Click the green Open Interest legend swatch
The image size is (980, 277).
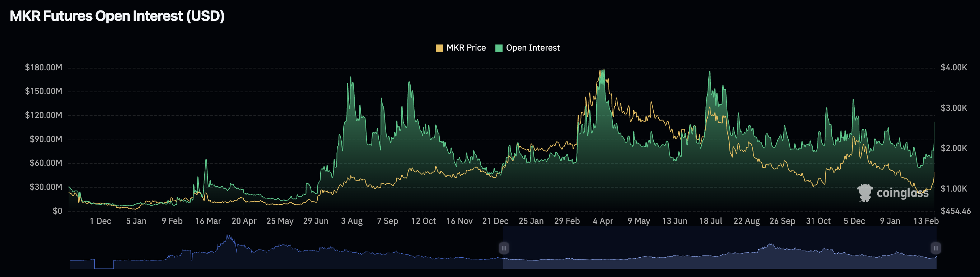point(499,48)
